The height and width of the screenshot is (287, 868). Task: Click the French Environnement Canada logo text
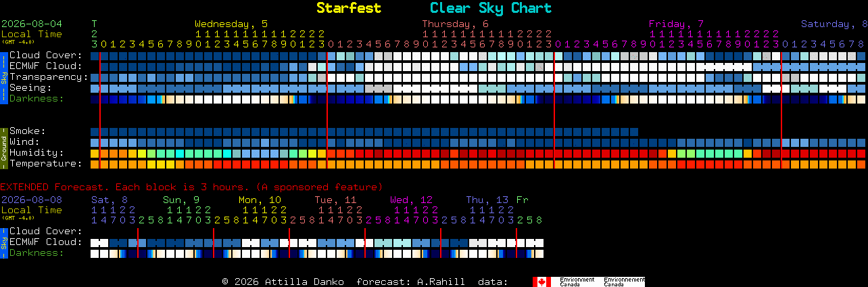click(623, 282)
